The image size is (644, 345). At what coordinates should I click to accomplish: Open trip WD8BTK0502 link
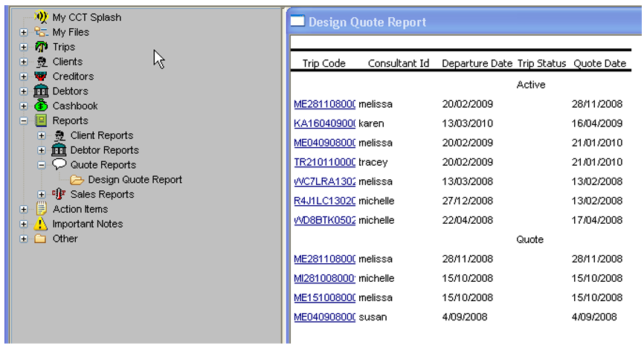coord(324,220)
